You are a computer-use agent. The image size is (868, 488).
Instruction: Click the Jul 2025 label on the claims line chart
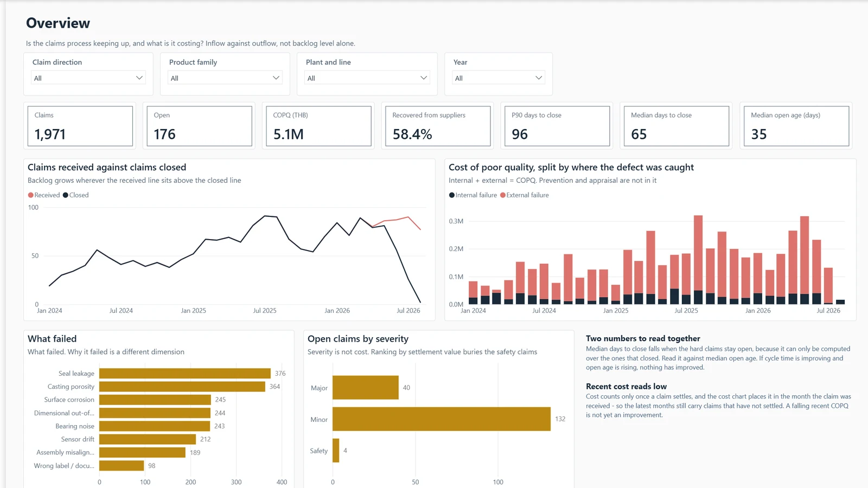pyautogui.click(x=265, y=311)
